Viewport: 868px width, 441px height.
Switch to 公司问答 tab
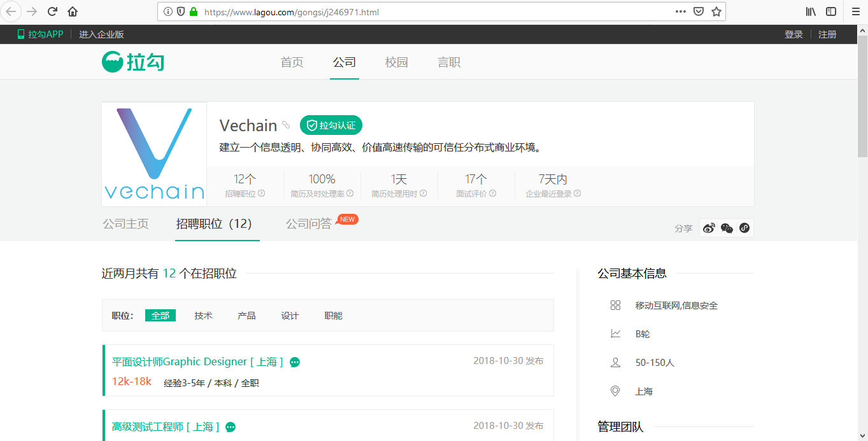coord(309,224)
